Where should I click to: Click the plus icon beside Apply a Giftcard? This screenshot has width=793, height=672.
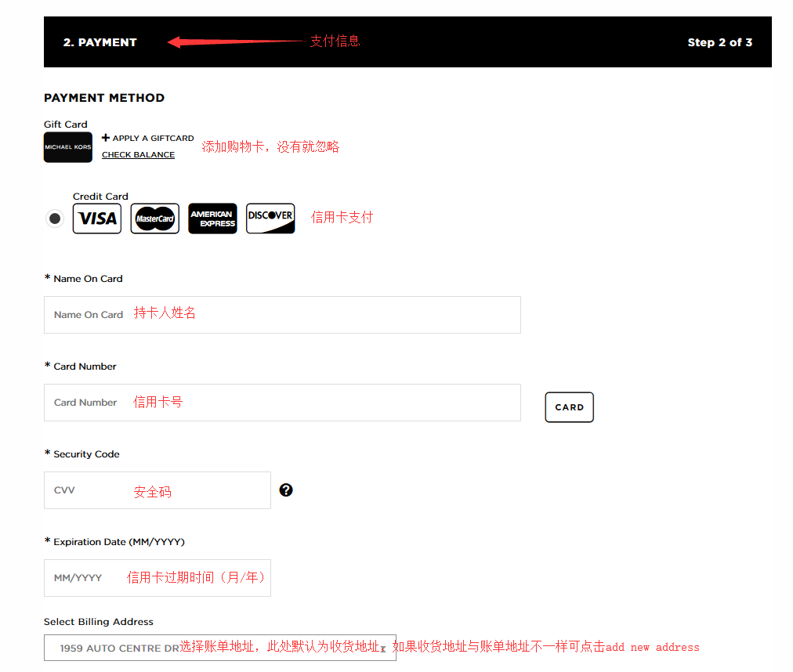106,138
